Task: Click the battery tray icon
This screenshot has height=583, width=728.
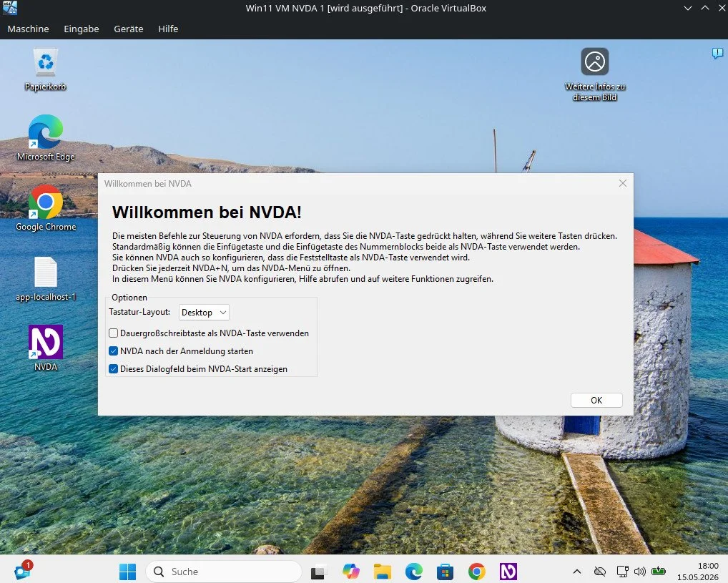Action: (659, 571)
